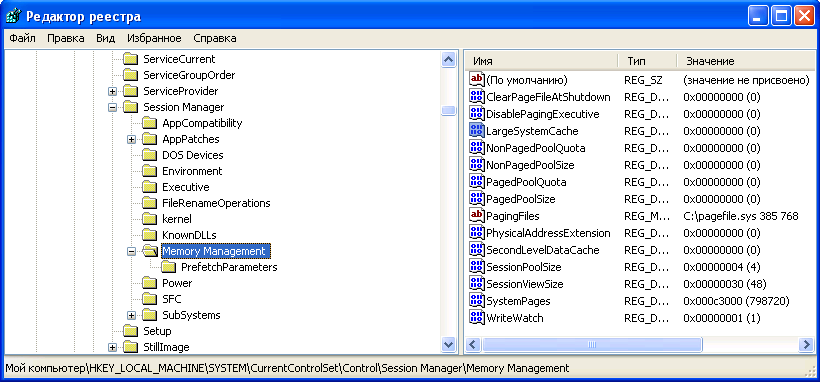Select the Setup key
Viewport: 820px width, 382px height.
[x=157, y=331]
